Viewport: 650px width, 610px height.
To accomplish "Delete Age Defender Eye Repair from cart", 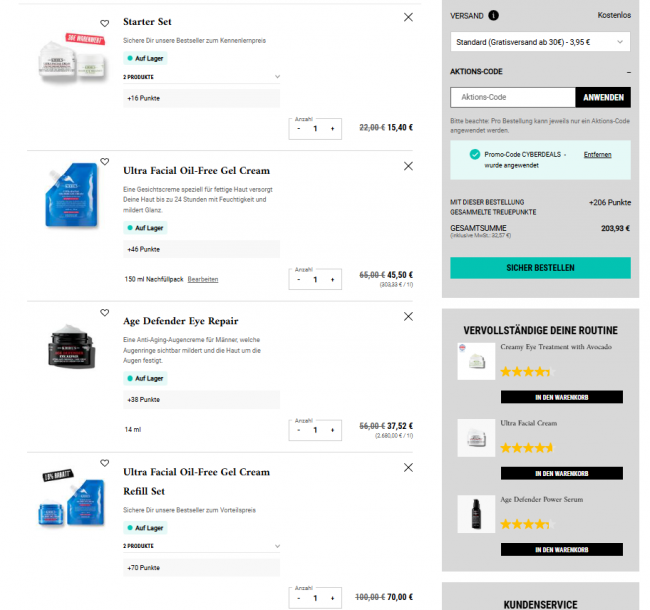I will (x=408, y=316).
